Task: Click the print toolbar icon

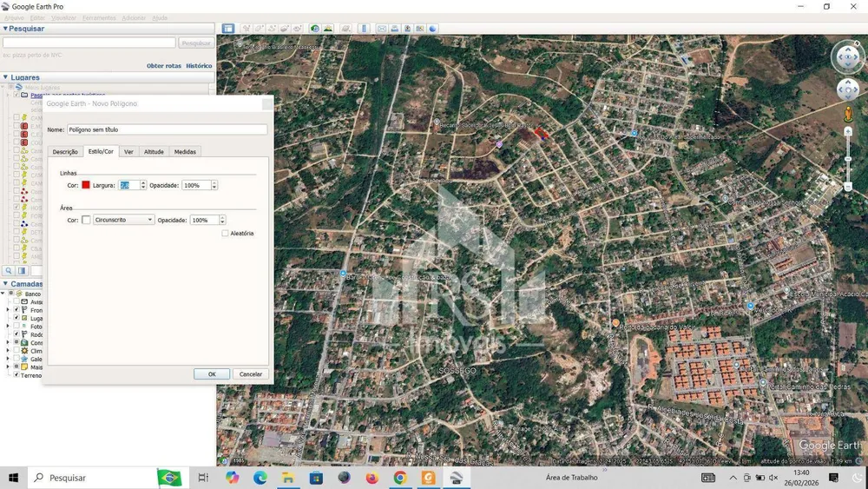Action: [x=395, y=29]
